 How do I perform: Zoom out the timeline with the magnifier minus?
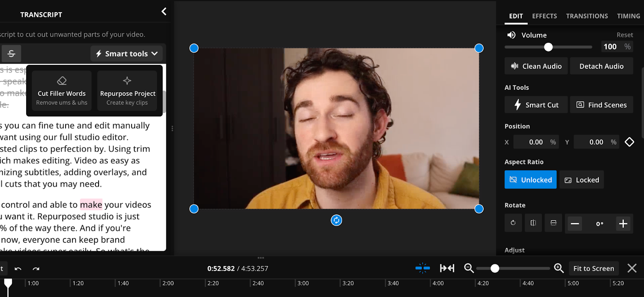coord(469,268)
